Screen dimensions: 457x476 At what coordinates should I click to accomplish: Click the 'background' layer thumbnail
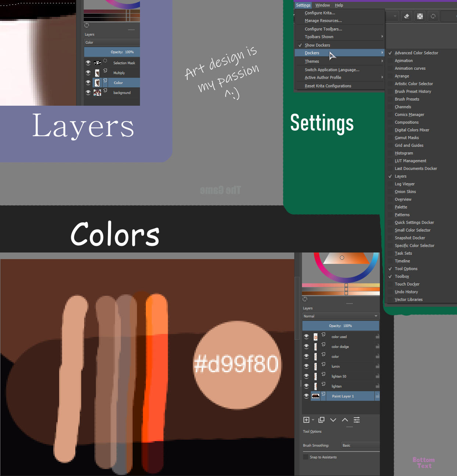tap(97, 93)
